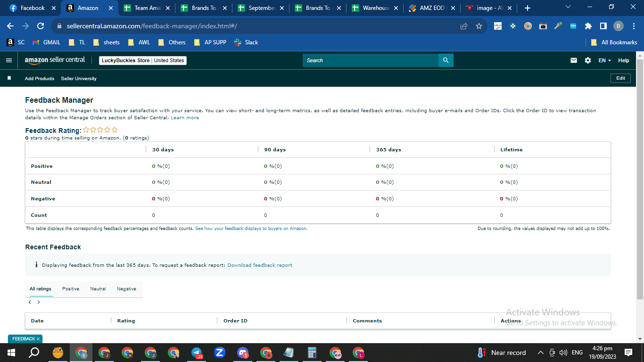The height and width of the screenshot is (362, 644).
Task: Open the Chrome three-dot menu
Action: pyautogui.click(x=634, y=26)
